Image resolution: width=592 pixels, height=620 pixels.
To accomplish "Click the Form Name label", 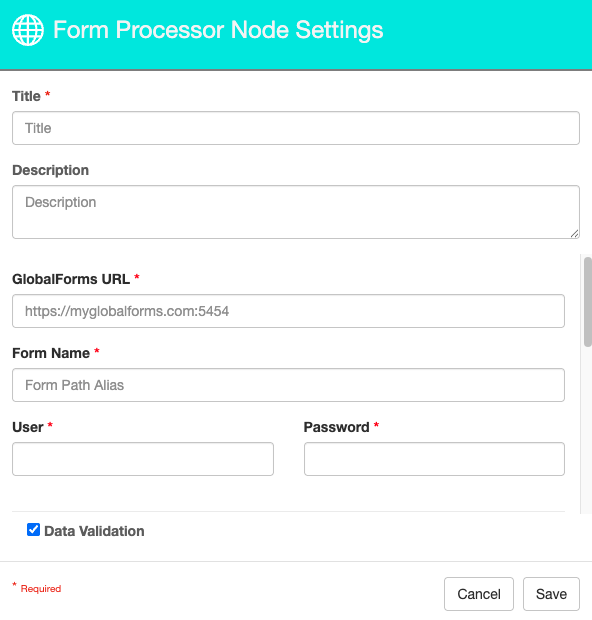I will point(51,353).
